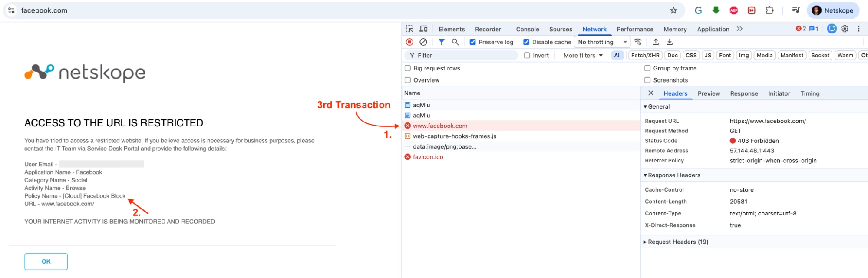
Task: Enable Invert filter checkbox
Action: tap(527, 55)
